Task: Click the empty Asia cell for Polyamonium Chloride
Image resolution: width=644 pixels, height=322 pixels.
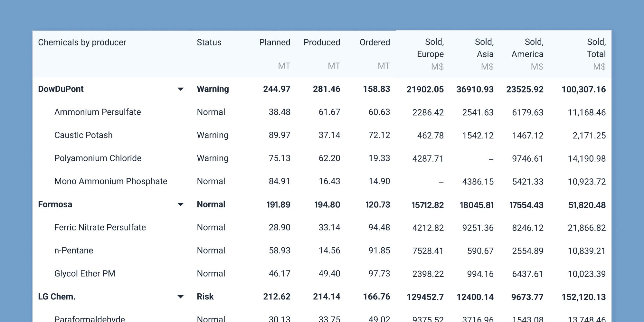Action: (491, 159)
